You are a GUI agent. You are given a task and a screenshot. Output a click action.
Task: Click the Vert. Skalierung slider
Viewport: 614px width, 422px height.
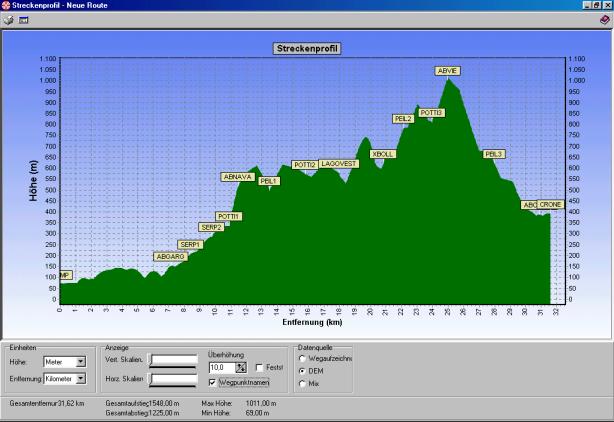(174, 360)
